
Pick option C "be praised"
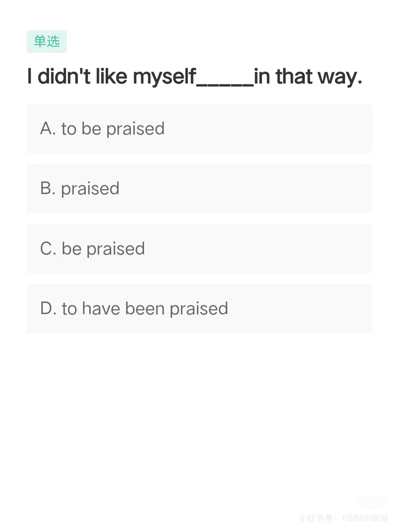pos(199,249)
